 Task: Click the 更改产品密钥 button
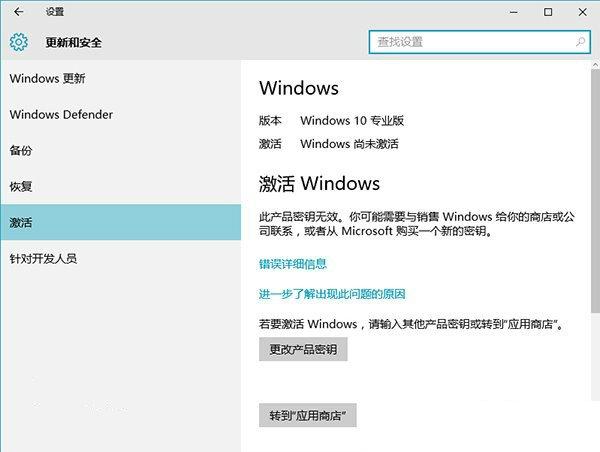tap(303, 349)
